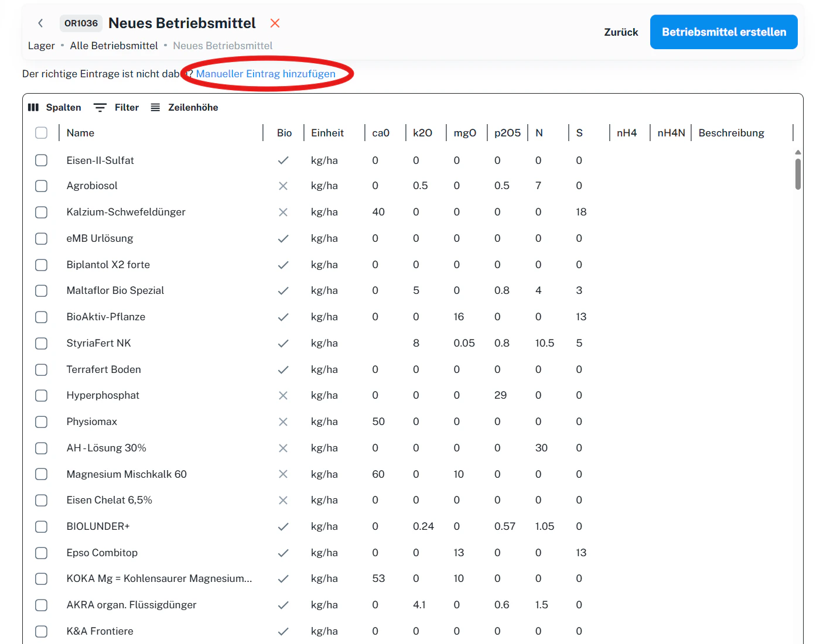Go to Lager breadcrumb
The image size is (823, 644).
click(41, 46)
